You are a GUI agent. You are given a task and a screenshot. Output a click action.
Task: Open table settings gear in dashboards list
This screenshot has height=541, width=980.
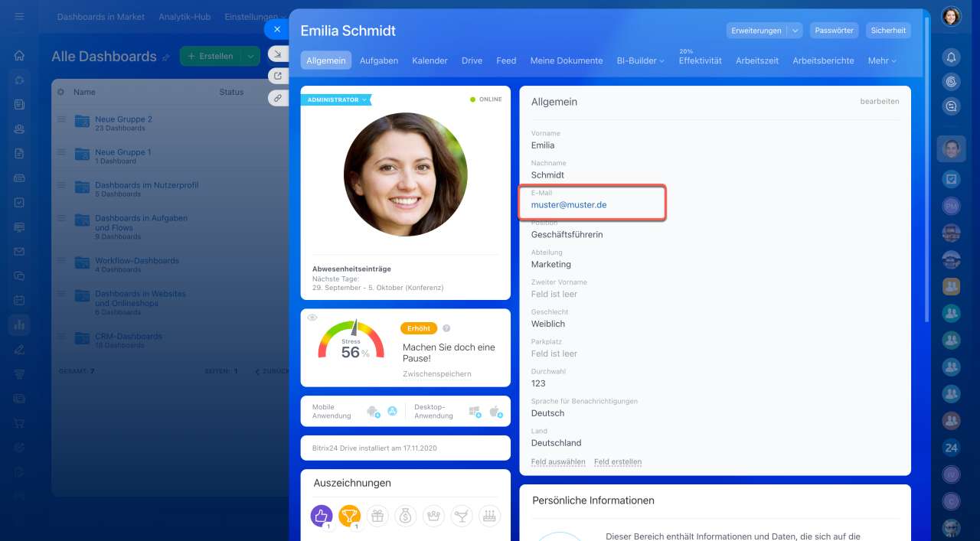[x=61, y=92]
